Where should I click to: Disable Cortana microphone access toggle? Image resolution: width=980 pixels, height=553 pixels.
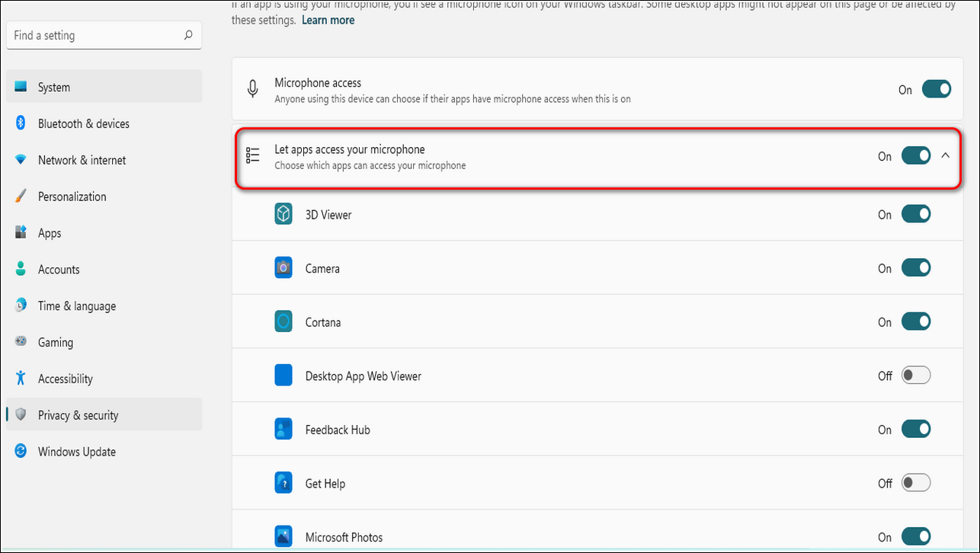click(x=915, y=322)
